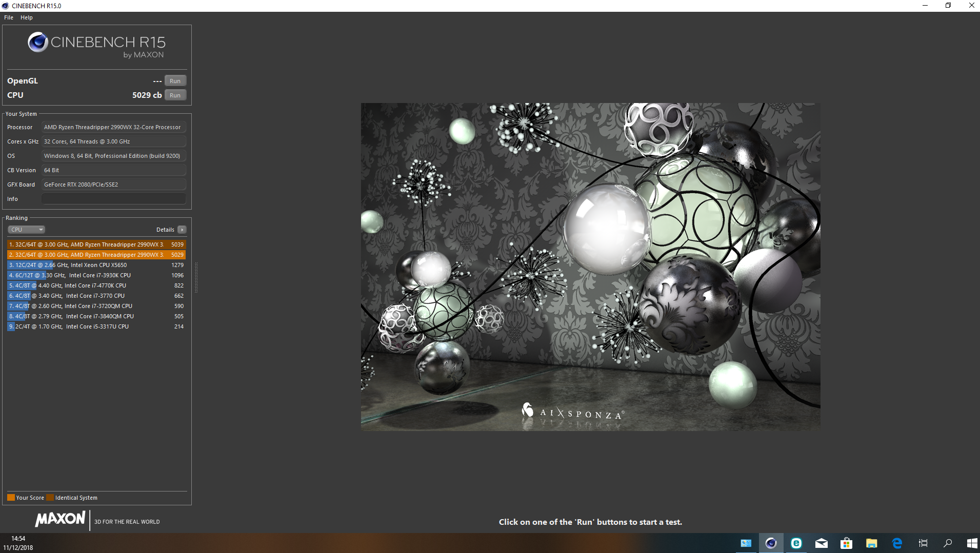Open the File menu
980x553 pixels.
point(8,17)
